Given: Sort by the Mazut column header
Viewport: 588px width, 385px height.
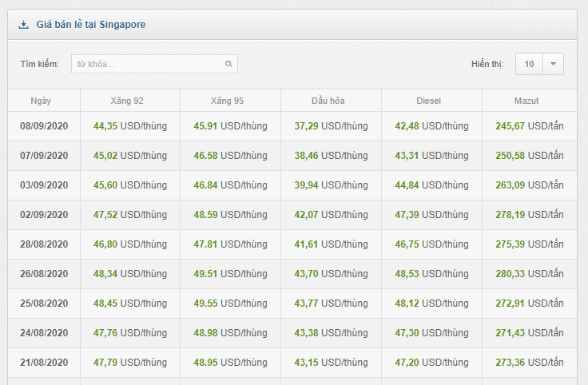Looking at the screenshot, I should [x=526, y=101].
